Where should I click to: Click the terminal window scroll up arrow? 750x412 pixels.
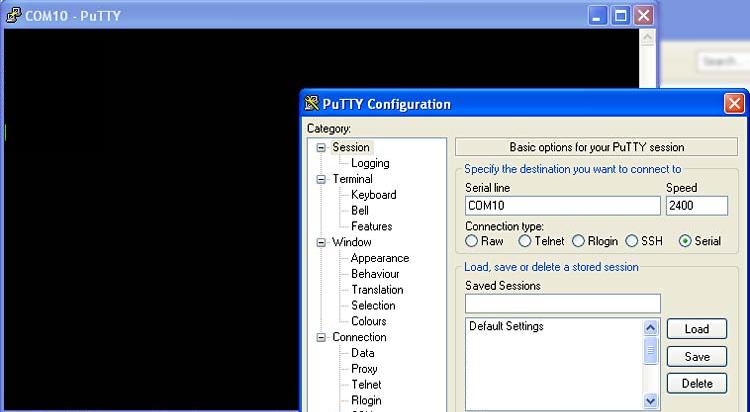coord(647,37)
